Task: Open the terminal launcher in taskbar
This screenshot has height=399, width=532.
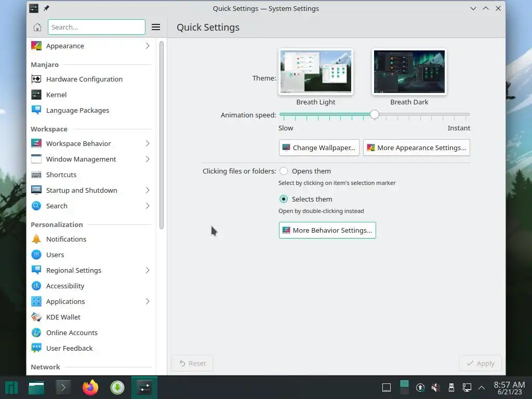Action: pos(63,388)
